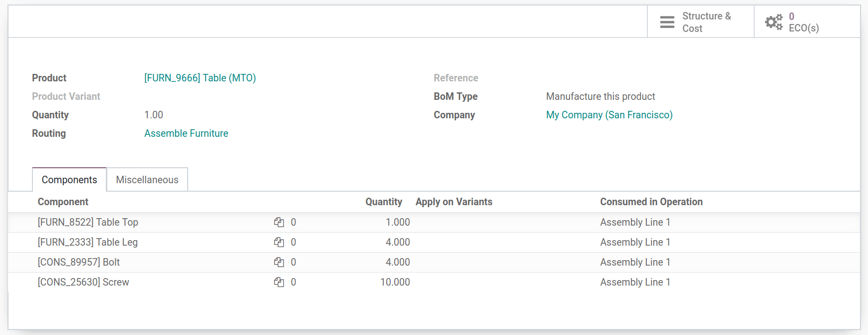The image size is (868, 335).
Task: Click the BoM quantity value 1.00
Action: pyautogui.click(x=154, y=115)
